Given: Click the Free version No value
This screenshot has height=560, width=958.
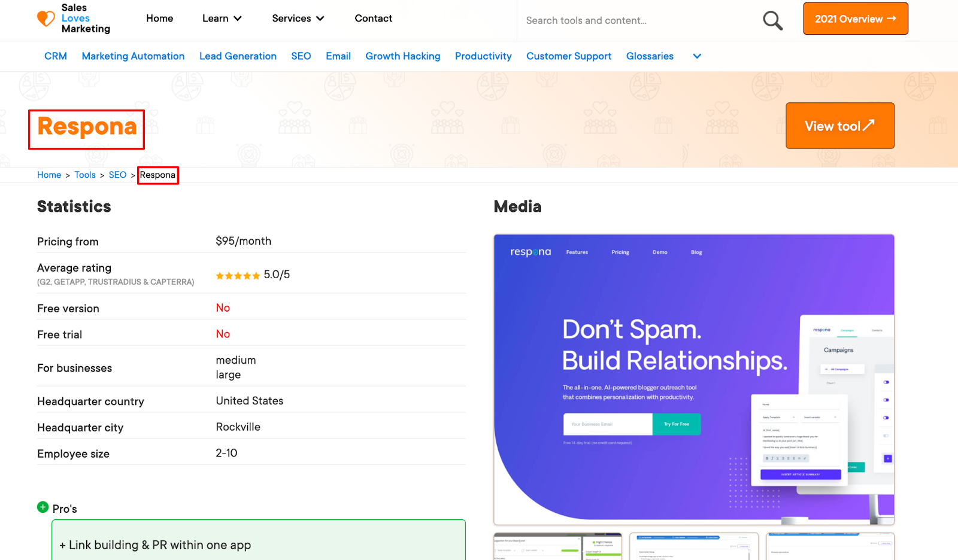Looking at the screenshot, I should 223,308.
